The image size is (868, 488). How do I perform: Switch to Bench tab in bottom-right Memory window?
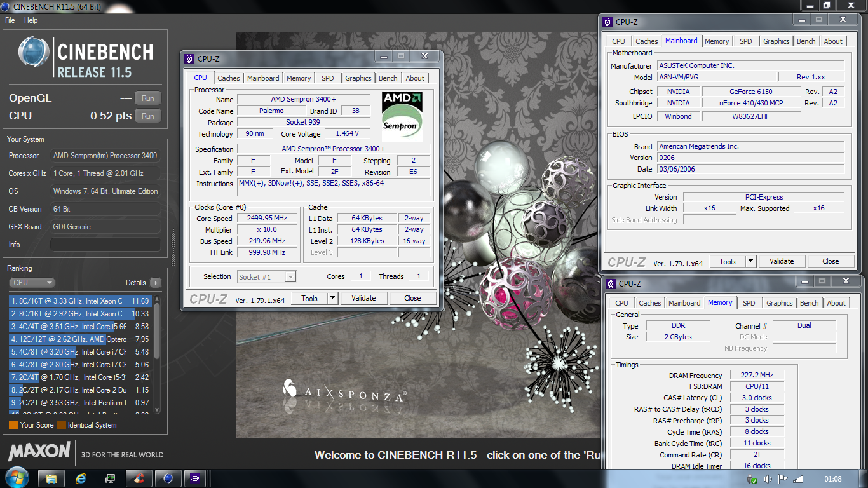tap(810, 303)
